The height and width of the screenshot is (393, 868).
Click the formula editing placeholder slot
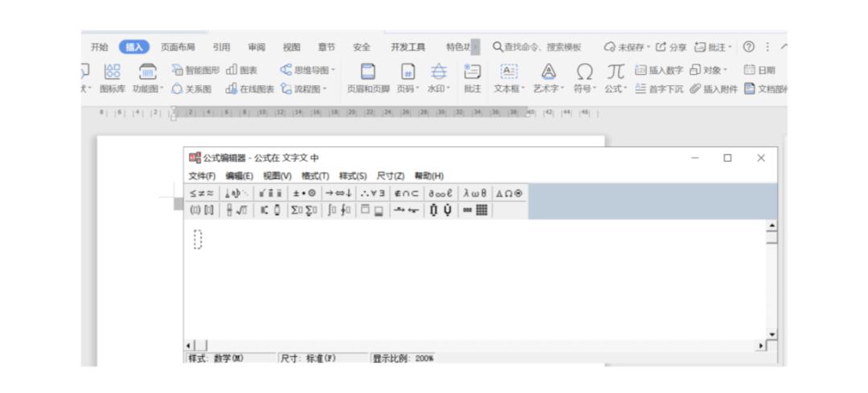(199, 239)
